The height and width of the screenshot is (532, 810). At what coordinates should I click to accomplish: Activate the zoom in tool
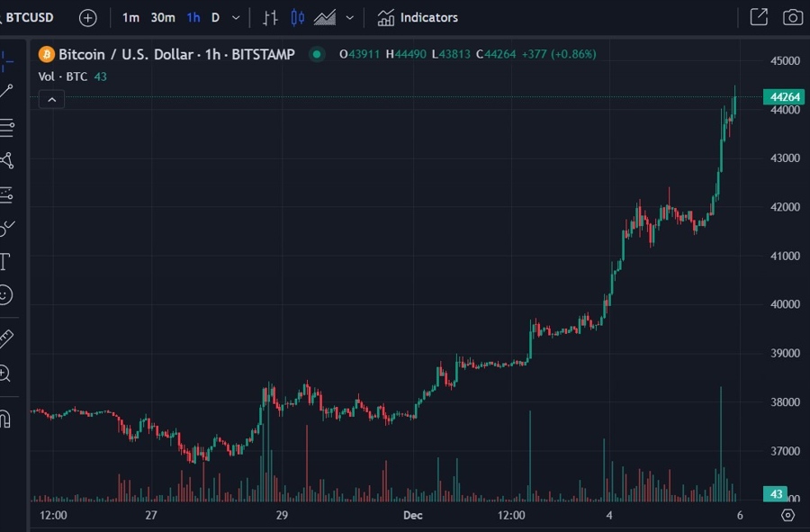pyautogui.click(x=4, y=373)
